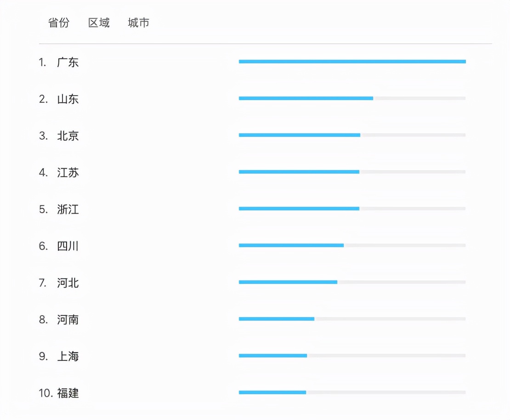Select the 河南 entry
Viewport: 510px width, 420px height.
(68, 319)
